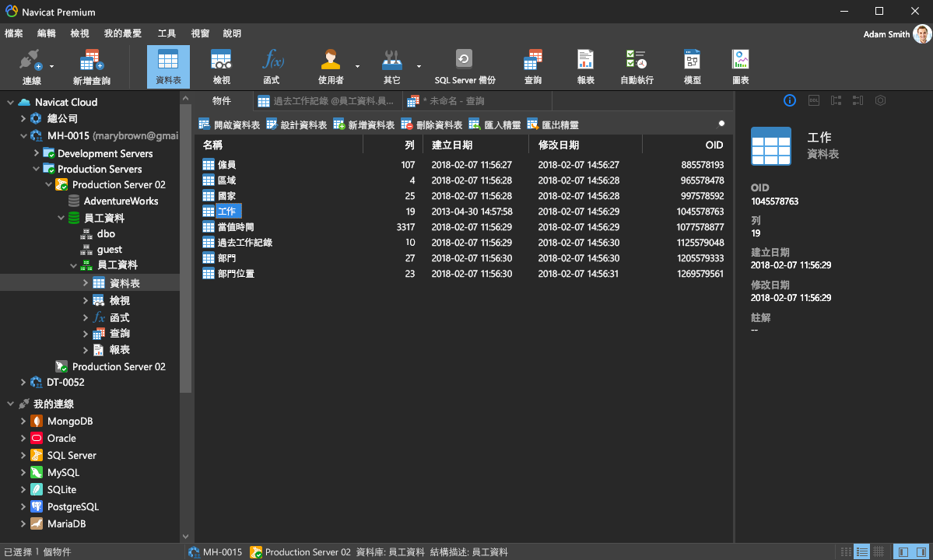This screenshot has height=560, width=933.
Task: Select the 當值時間 table row
Action: click(x=464, y=227)
